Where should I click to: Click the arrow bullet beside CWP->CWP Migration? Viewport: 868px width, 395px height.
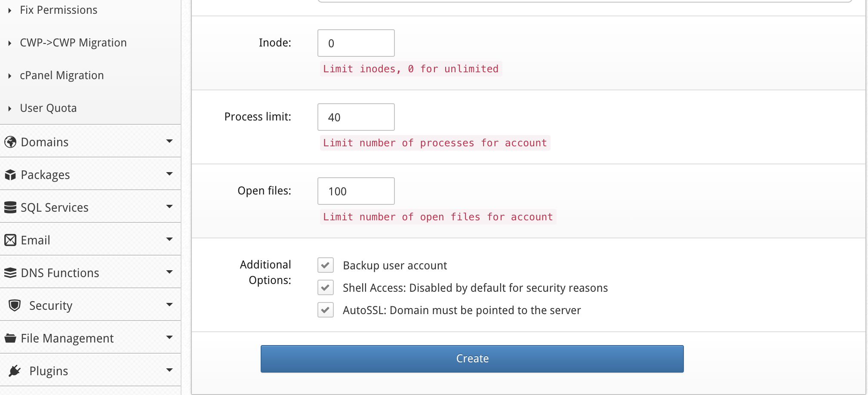9,43
